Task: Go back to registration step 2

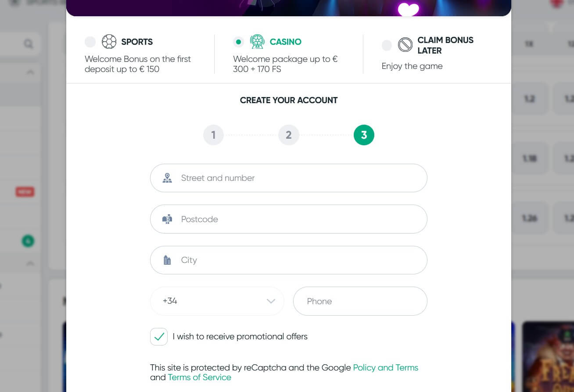Action: [289, 135]
